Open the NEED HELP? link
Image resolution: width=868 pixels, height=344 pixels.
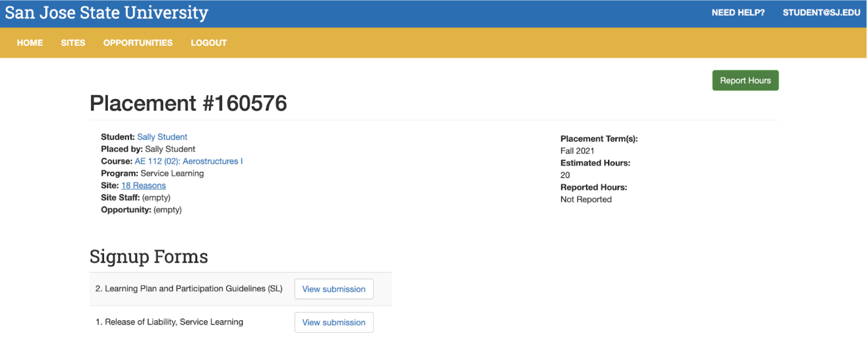738,13
